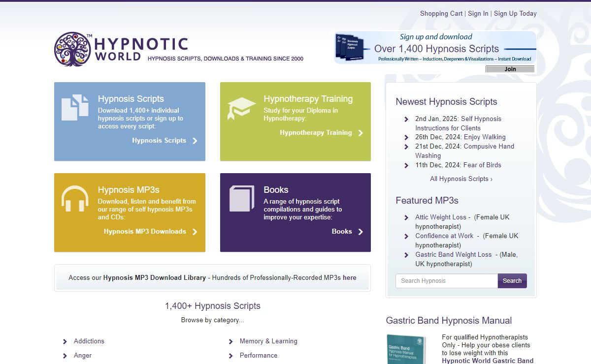
Task: Focus the Search Hypnosis input field
Action: [447, 281]
